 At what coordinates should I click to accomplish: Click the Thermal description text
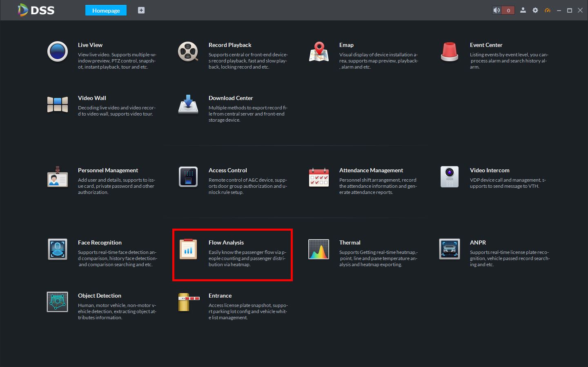(379, 258)
